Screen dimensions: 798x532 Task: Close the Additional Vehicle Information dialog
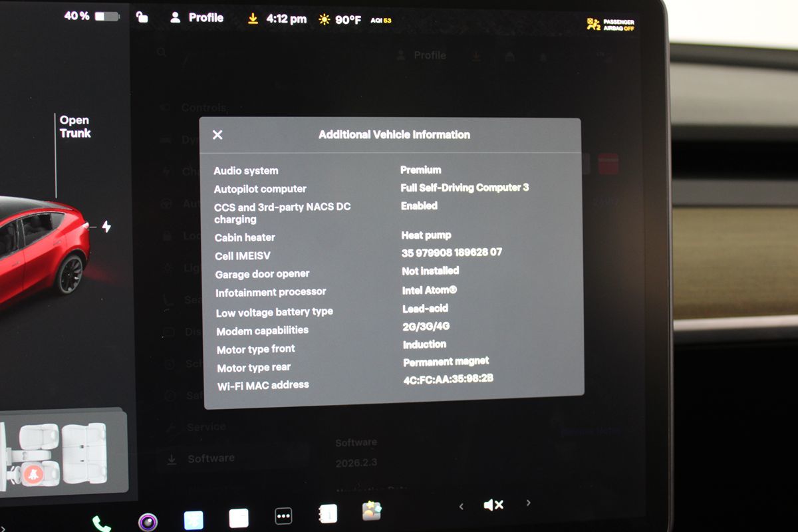click(217, 135)
